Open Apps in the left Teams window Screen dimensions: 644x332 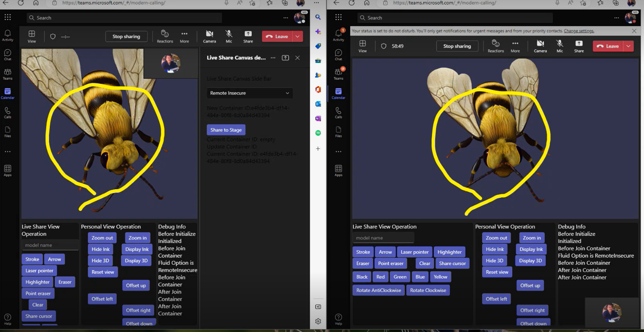pyautogui.click(x=7, y=171)
